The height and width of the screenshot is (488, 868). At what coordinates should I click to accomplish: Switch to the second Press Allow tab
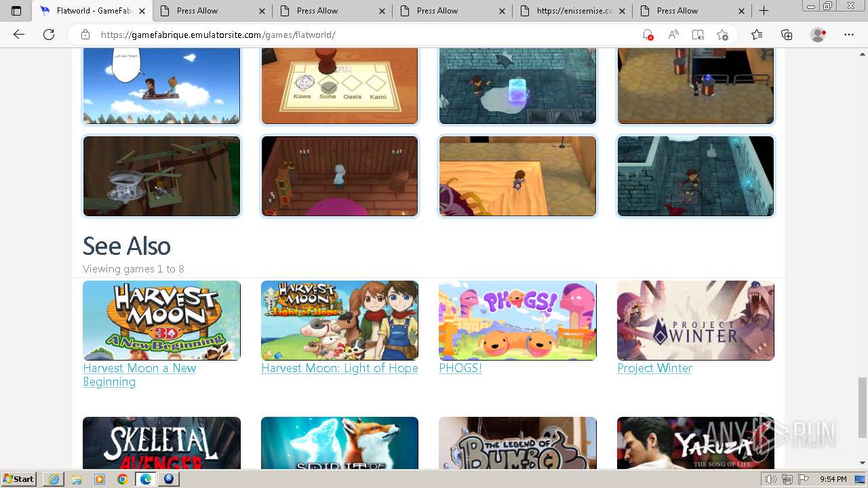(332, 11)
